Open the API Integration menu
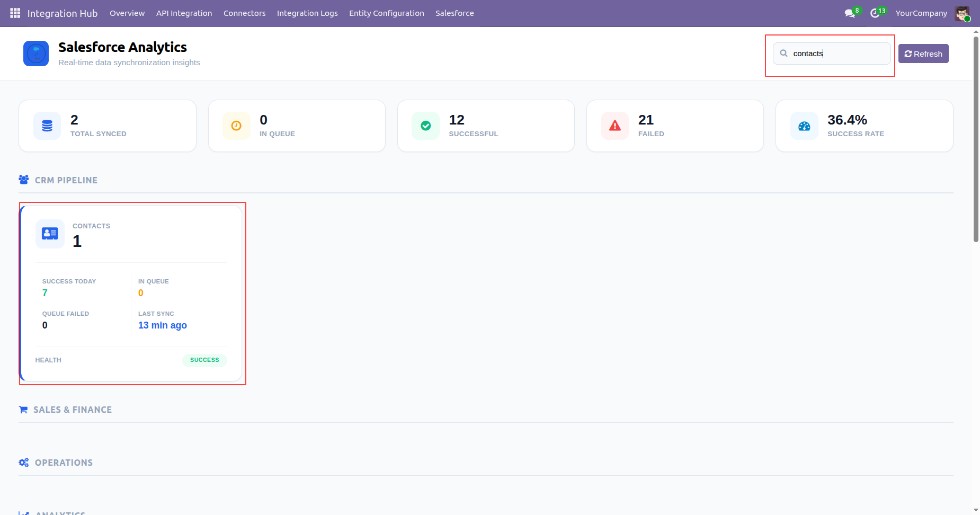Image resolution: width=980 pixels, height=515 pixels. coord(184,13)
